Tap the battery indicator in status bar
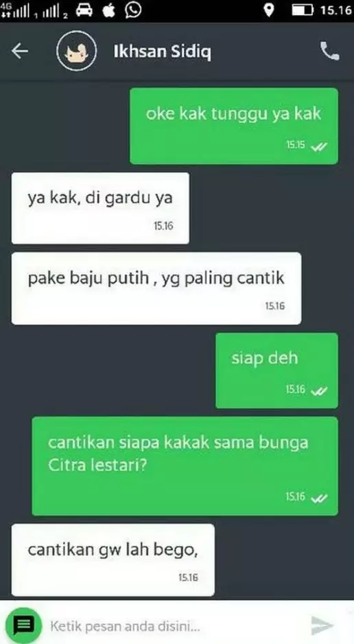Image resolution: width=354 pixels, height=644 pixels. coord(303,10)
